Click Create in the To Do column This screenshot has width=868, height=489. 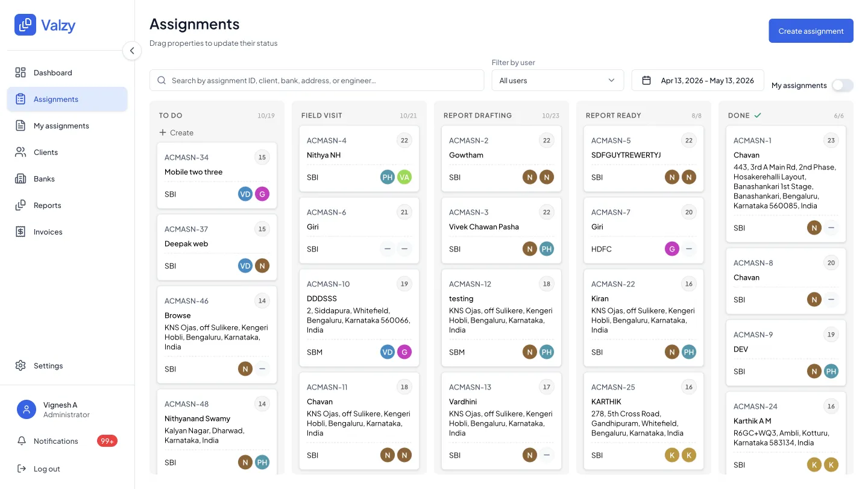[176, 133]
